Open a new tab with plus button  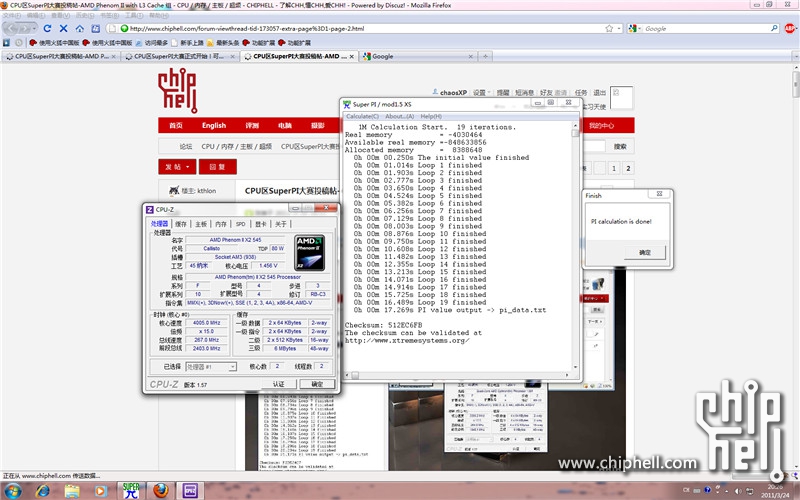coord(485,56)
